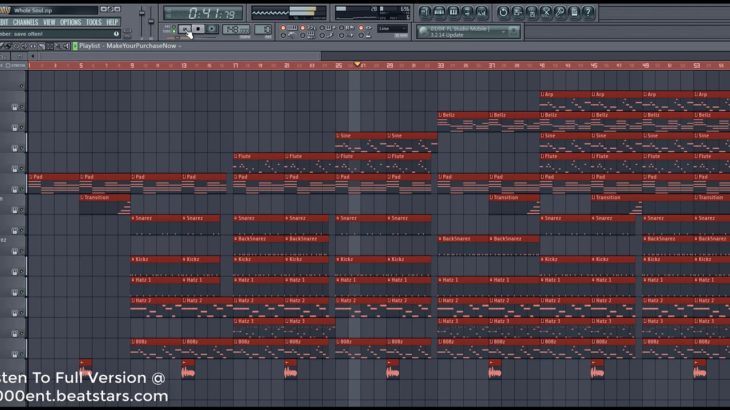Viewport: 730px width, 410px height.
Task: Open the first Arp clip menu
Action: pos(542,94)
